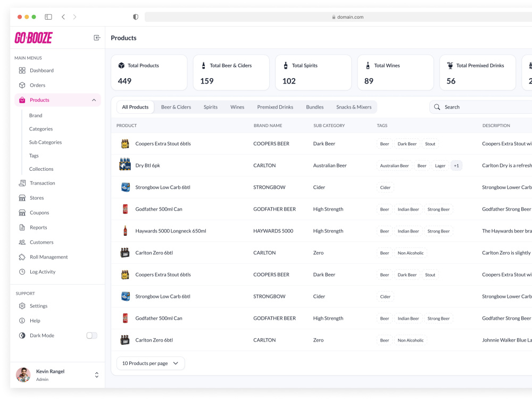Click the product Search input field
532x399 pixels.
481,107
